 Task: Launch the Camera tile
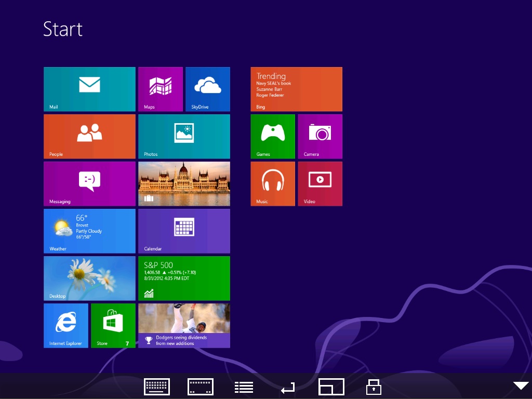tap(320, 137)
